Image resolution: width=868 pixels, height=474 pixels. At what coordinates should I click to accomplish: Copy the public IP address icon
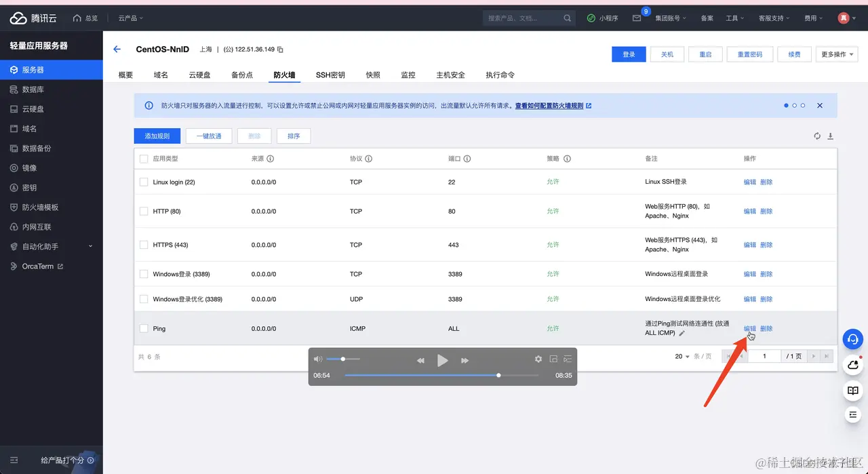pyautogui.click(x=280, y=50)
